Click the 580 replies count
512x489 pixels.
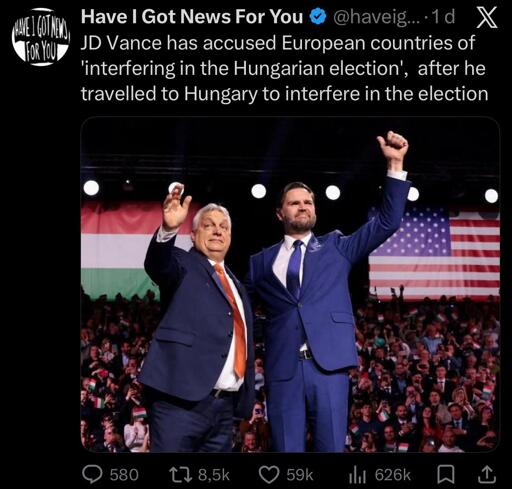(x=124, y=475)
